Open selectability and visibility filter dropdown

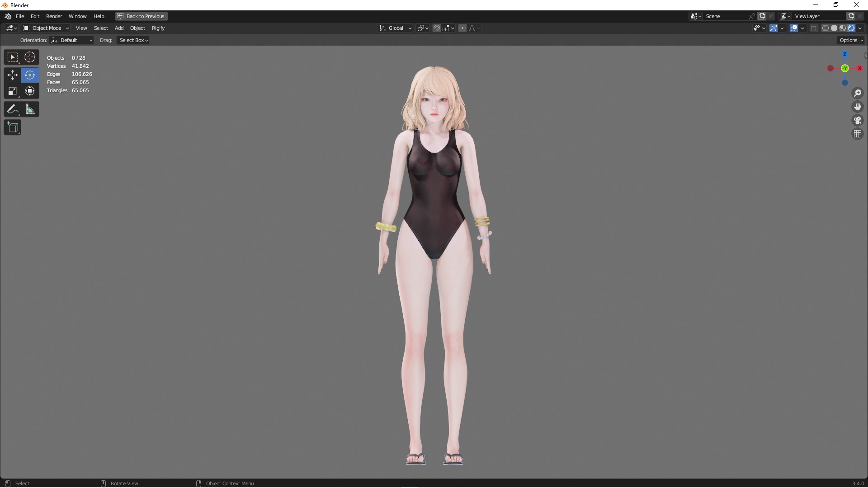pyautogui.click(x=759, y=28)
